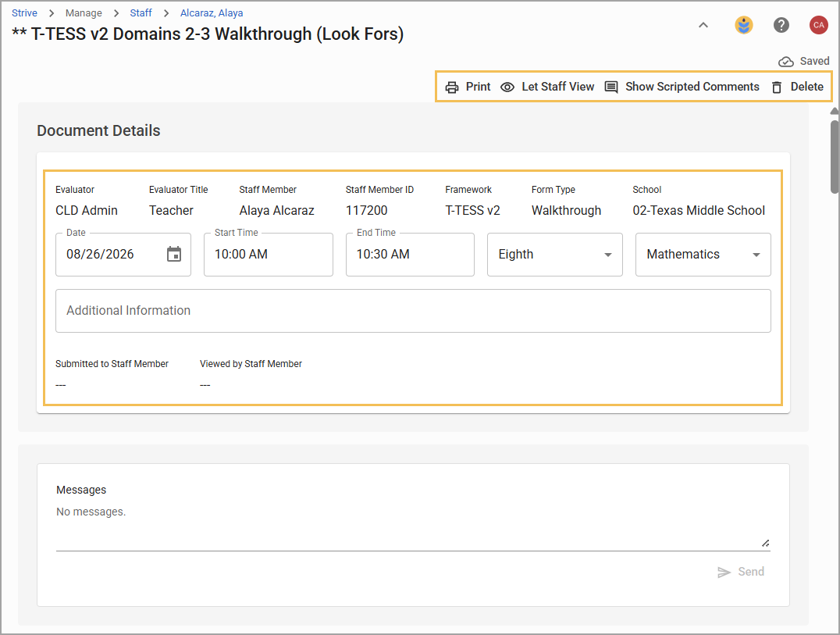Click the Viewed by Staff Member label
The height and width of the screenshot is (635, 840).
251,364
